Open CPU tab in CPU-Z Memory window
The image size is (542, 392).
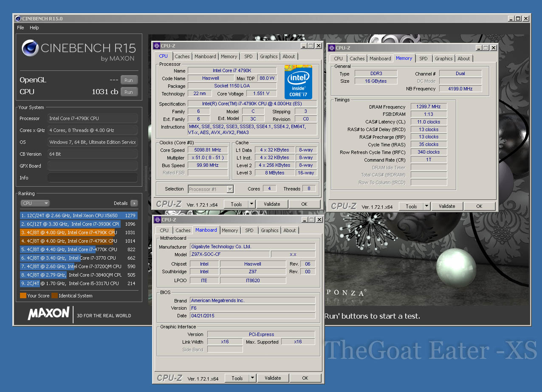(339, 59)
